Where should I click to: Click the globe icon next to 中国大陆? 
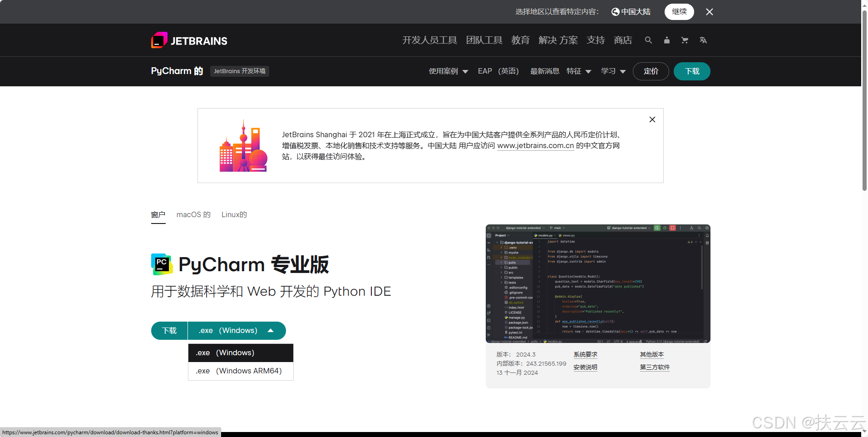615,12
